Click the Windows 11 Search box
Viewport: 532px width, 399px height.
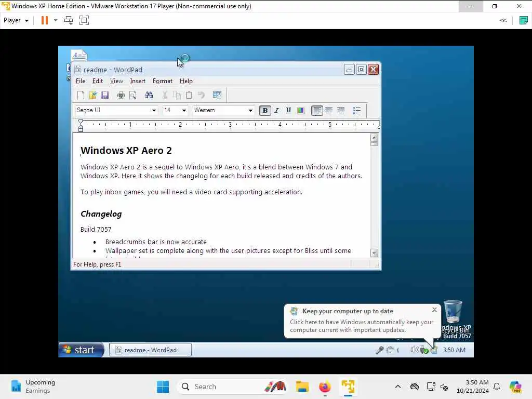pos(233,387)
